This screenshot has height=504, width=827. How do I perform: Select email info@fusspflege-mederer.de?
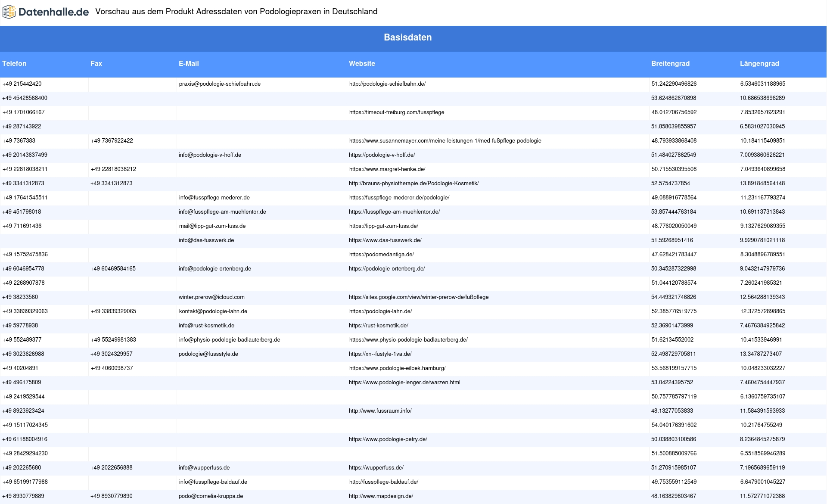[215, 198]
